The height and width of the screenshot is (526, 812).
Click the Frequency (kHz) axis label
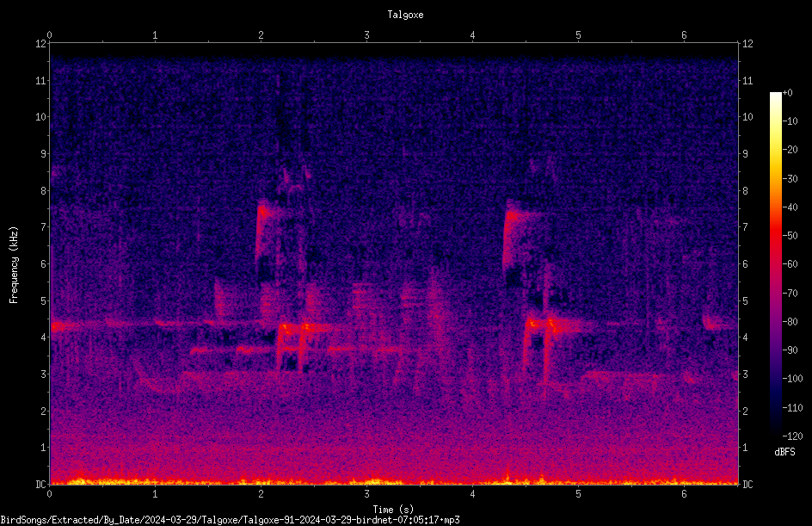coord(14,265)
